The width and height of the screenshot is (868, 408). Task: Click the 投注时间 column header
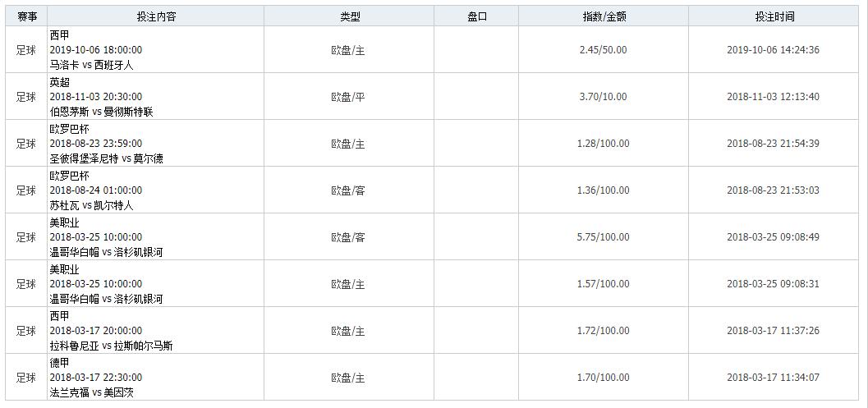[774, 16]
